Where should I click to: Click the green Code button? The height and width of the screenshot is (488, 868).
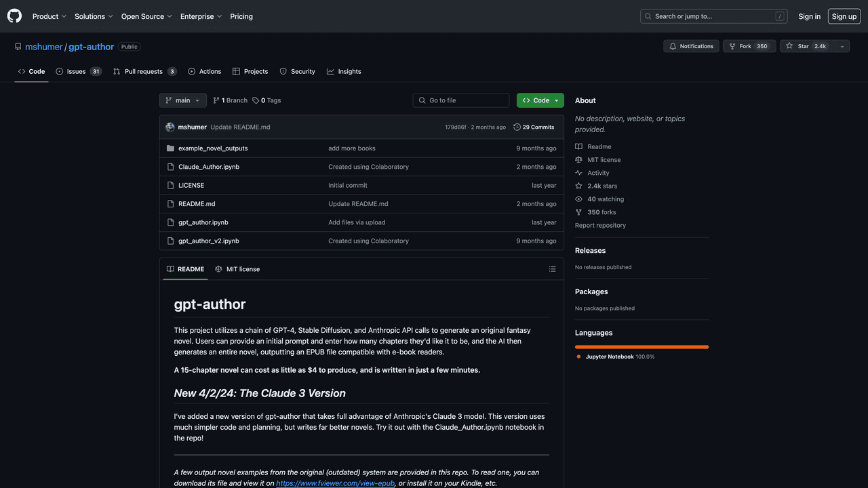pyautogui.click(x=540, y=100)
